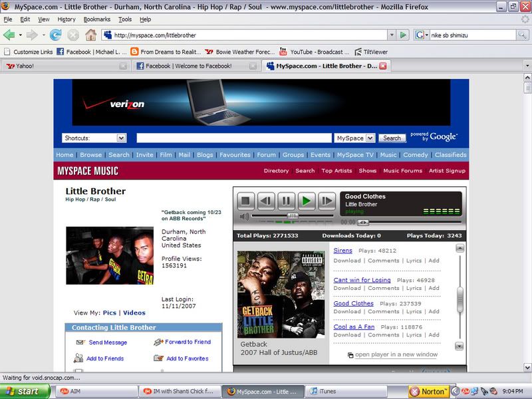Open the Bookmarks menu
Screen dimensions: 532x399
96,19
